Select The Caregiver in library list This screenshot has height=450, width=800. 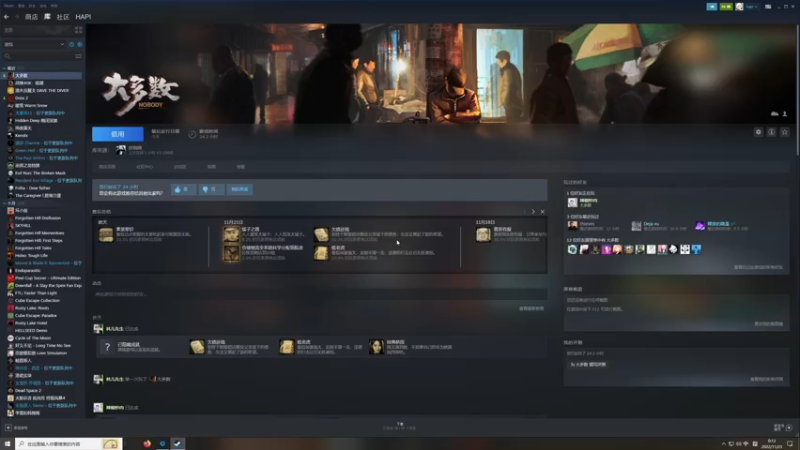38,195
